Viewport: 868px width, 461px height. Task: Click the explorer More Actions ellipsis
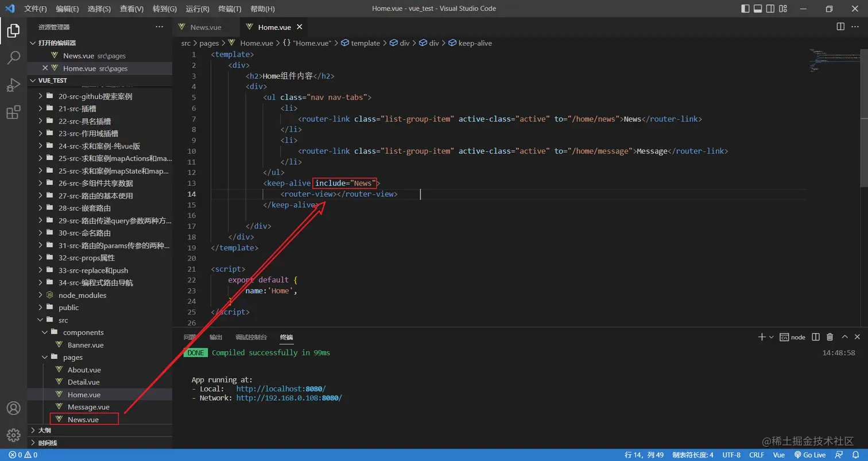coord(159,27)
